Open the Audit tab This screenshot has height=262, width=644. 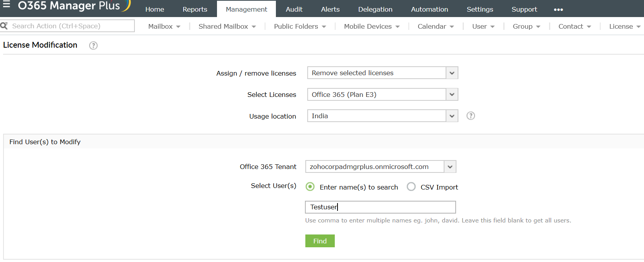point(294,9)
